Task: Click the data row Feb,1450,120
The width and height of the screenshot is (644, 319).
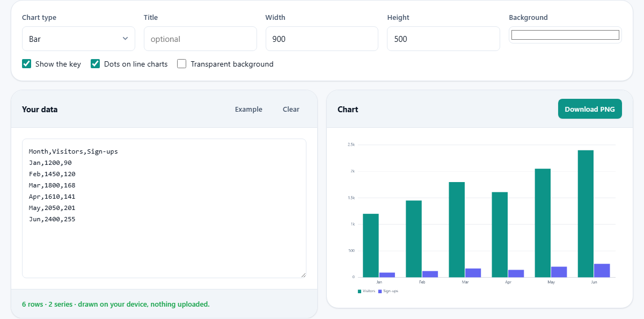Action: point(52,174)
